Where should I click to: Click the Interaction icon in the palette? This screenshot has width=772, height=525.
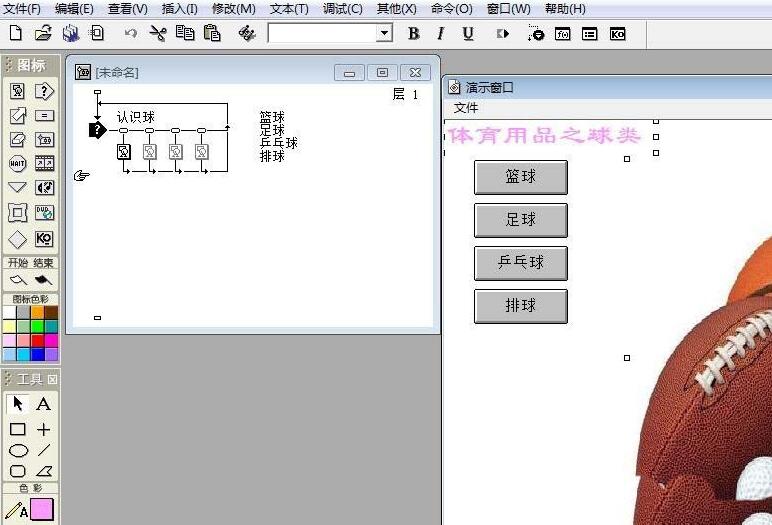click(44, 91)
